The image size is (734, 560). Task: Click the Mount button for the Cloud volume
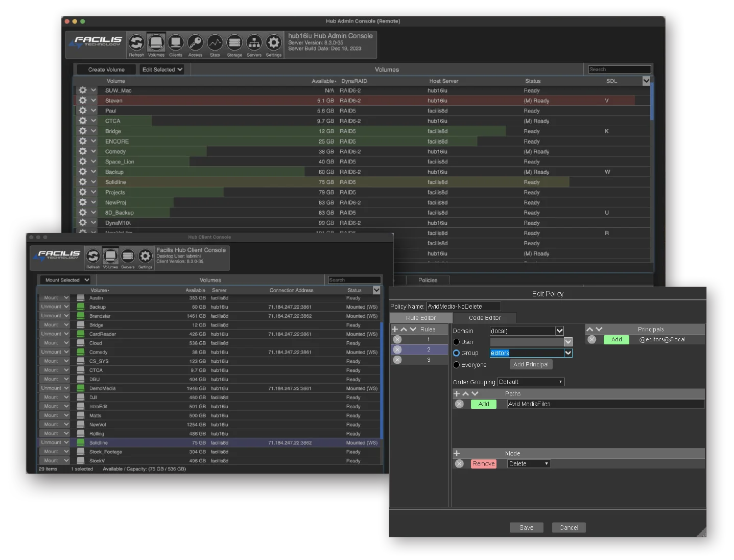tap(51, 343)
